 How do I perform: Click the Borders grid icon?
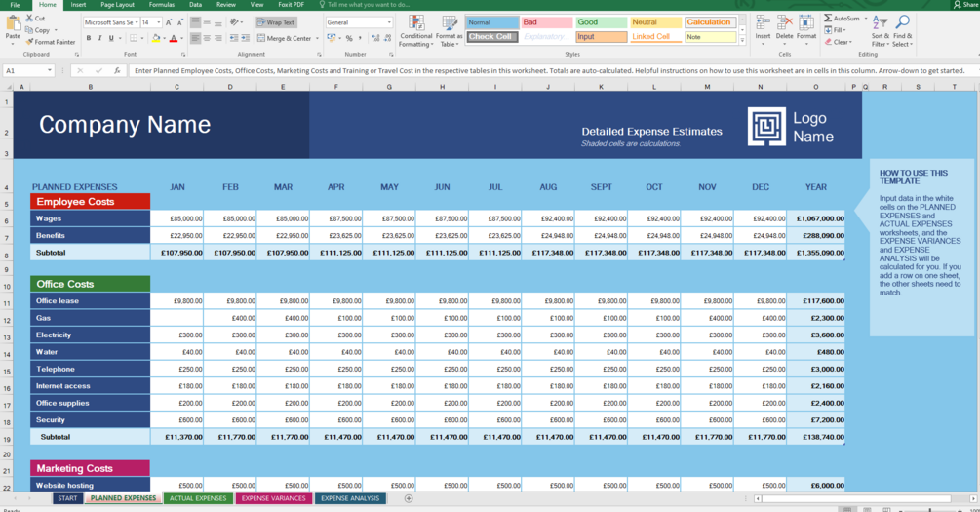pyautogui.click(x=134, y=38)
